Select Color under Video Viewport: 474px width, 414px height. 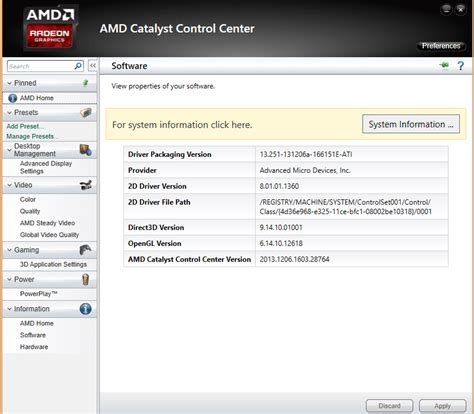coord(28,199)
